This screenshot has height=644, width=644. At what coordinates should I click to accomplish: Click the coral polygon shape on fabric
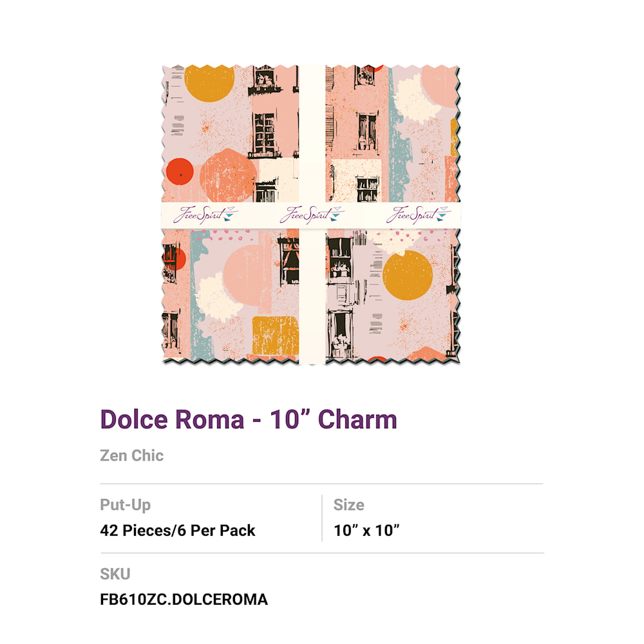click(x=228, y=176)
